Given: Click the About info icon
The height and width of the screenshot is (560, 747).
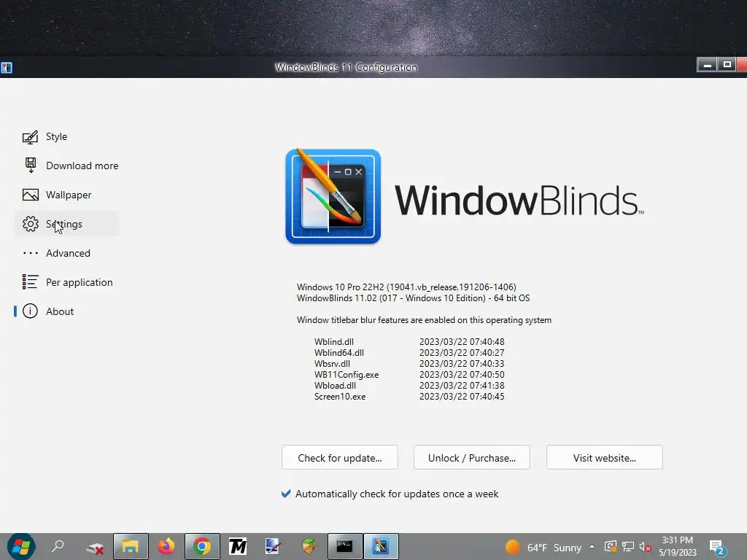Looking at the screenshot, I should point(30,311).
